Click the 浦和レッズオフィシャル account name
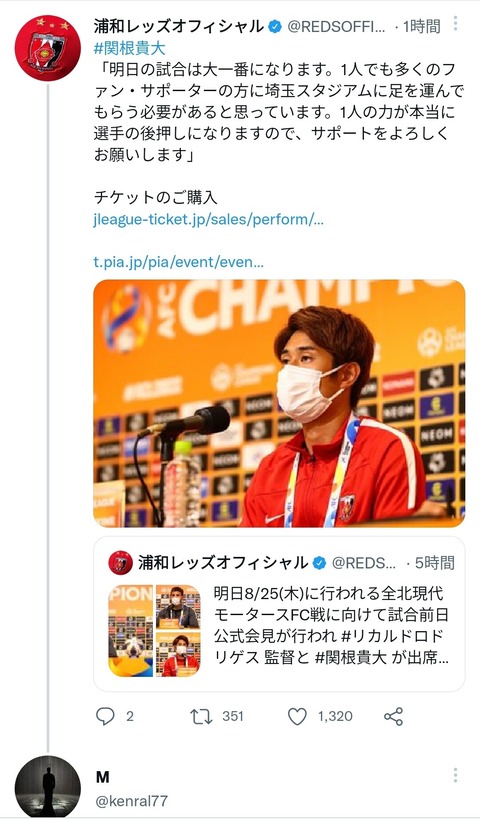The width and height of the screenshot is (480, 820). pyautogui.click(x=179, y=26)
